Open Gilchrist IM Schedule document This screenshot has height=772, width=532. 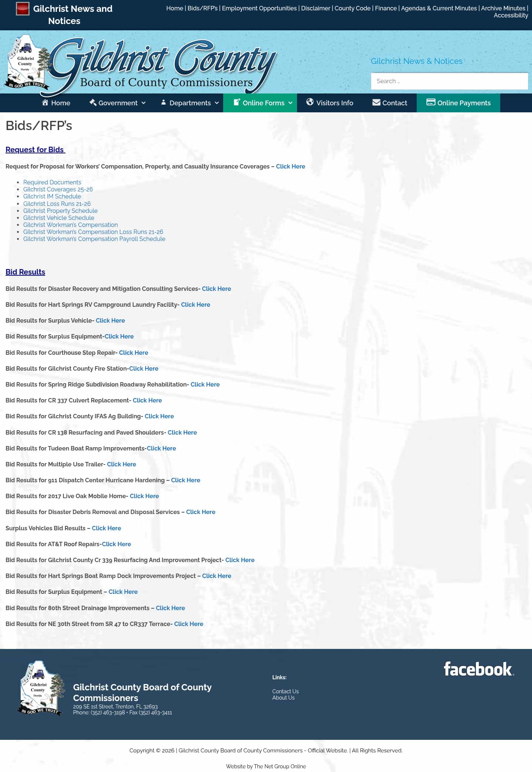(52, 196)
